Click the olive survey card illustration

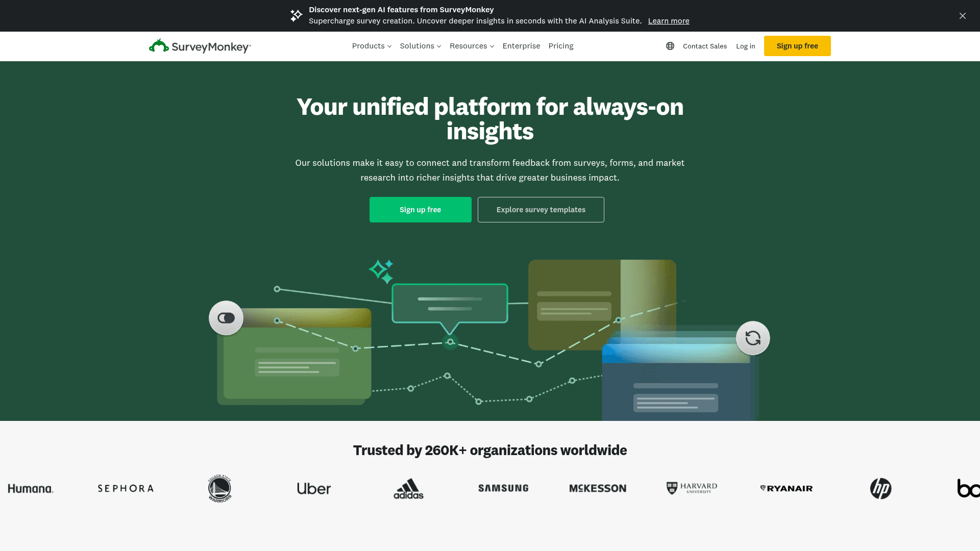coord(602,305)
